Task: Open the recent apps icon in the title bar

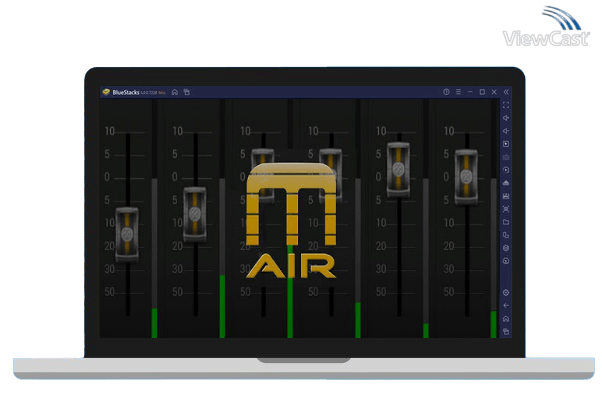Action: click(x=187, y=92)
